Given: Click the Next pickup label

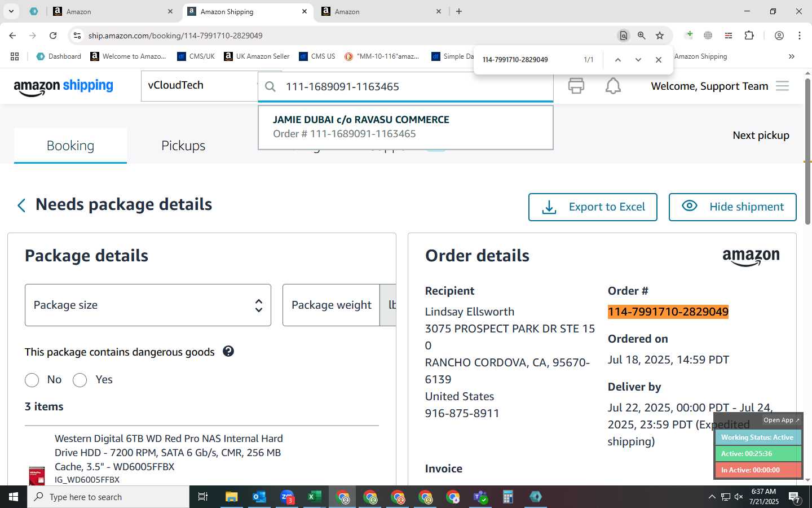Looking at the screenshot, I should click(761, 135).
